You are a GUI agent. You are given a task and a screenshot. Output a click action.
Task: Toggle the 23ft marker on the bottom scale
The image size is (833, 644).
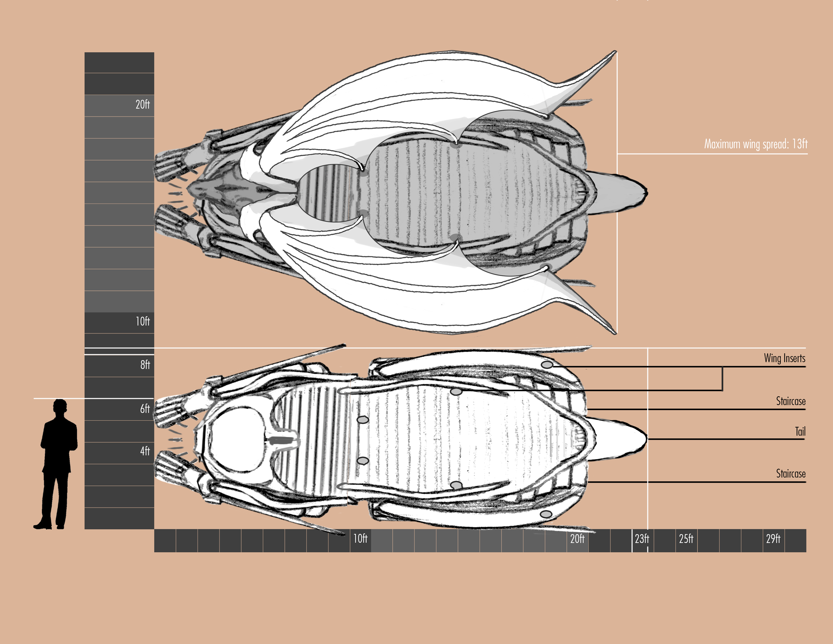(643, 539)
